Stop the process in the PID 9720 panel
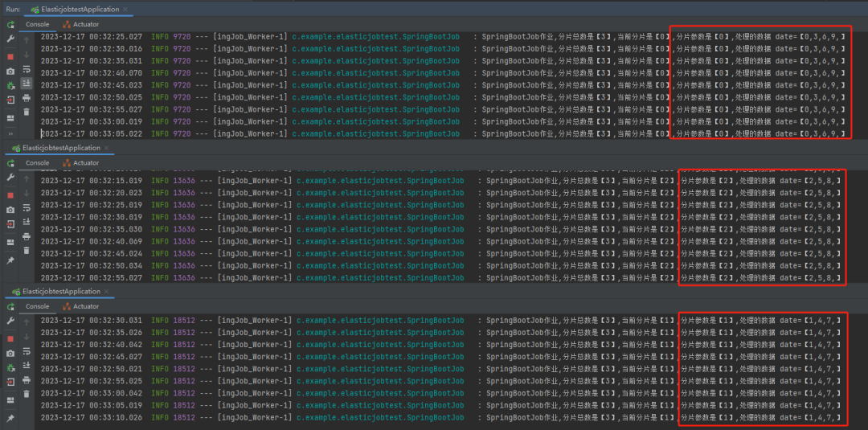Viewport: 868px width, 430px height. click(10, 56)
